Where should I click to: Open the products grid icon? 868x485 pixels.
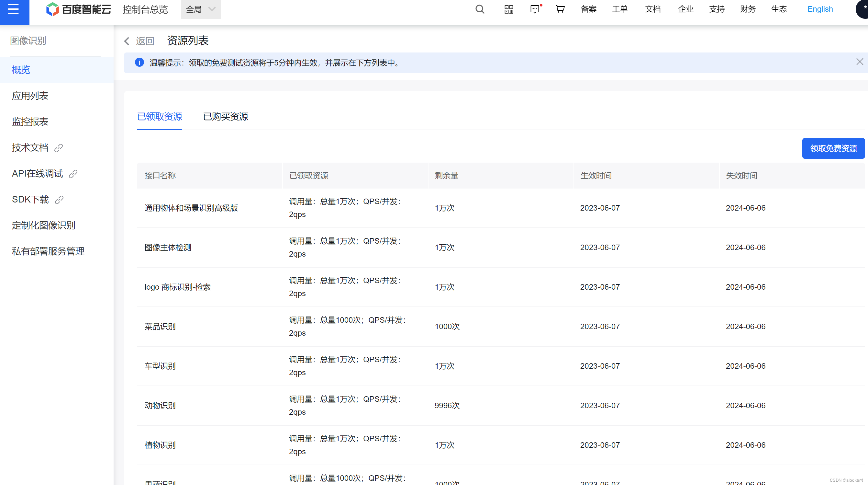coord(508,9)
